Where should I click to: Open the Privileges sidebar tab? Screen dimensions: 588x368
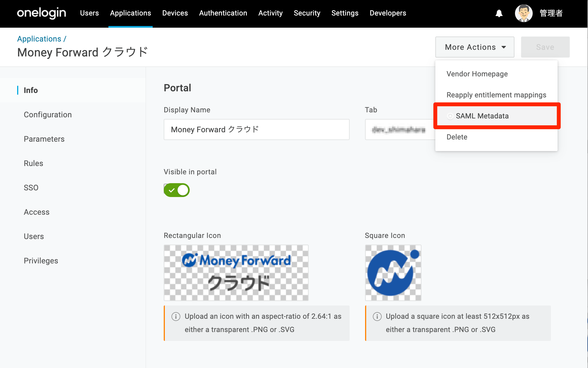pos(41,261)
